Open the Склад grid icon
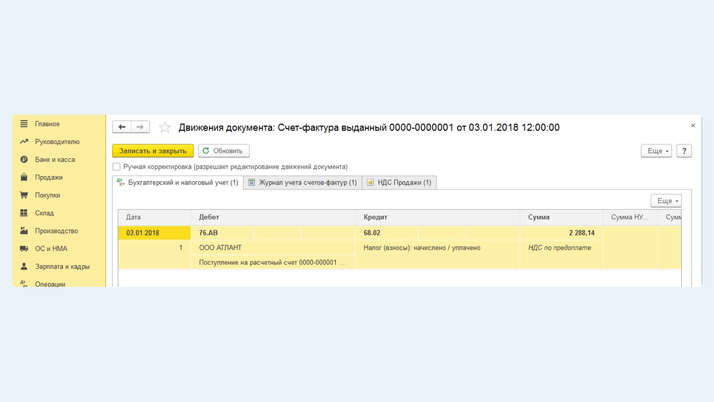This screenshot has width=714, height=402. coord(24,213)
